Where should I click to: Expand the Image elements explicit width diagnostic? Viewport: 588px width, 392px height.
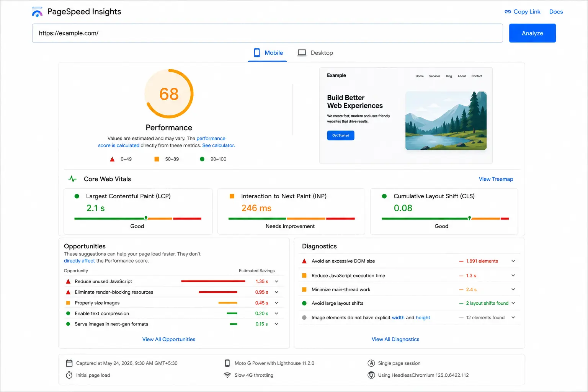click(513, 318)
